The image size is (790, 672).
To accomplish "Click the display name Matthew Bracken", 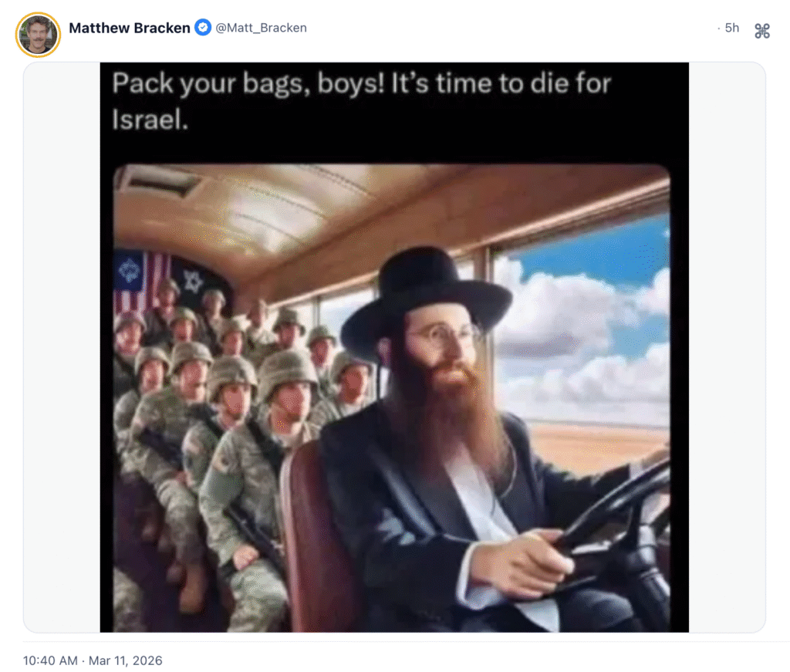I will (x=130, y=28).
